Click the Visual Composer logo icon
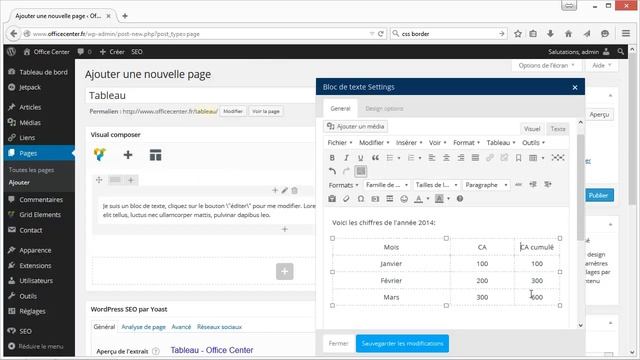Screen dimensions: 640x360 pos(100,155)
